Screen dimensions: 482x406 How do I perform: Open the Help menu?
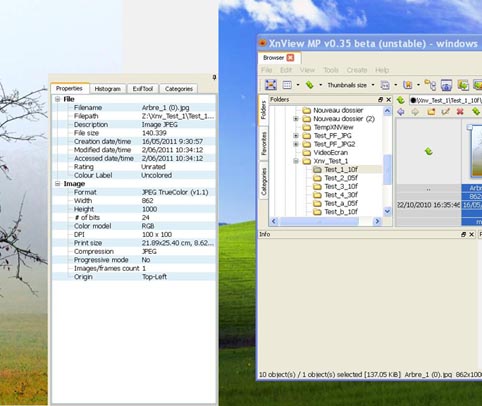coord(382,70)
